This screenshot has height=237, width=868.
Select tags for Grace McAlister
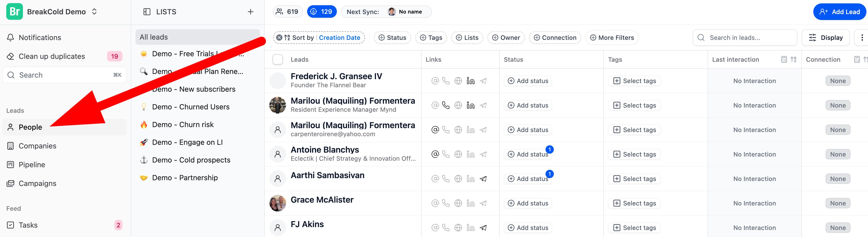point(634,203)
